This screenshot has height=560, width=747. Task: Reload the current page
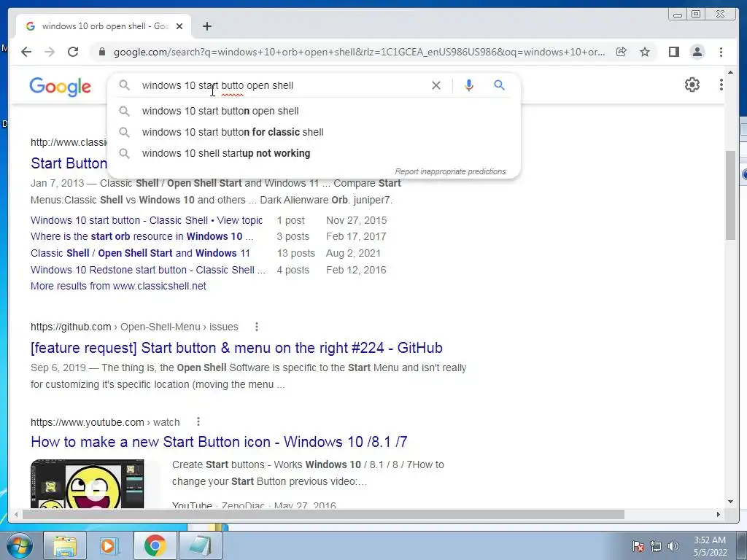[x=73, y=52]
